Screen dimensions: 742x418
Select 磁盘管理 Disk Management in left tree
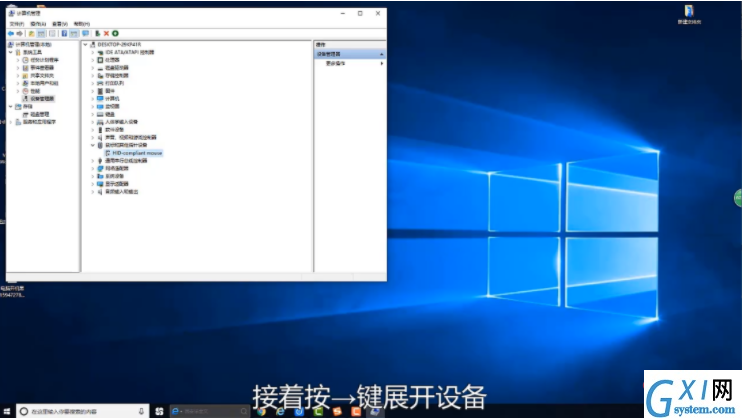pyautogui.click(x=40, y=114)
